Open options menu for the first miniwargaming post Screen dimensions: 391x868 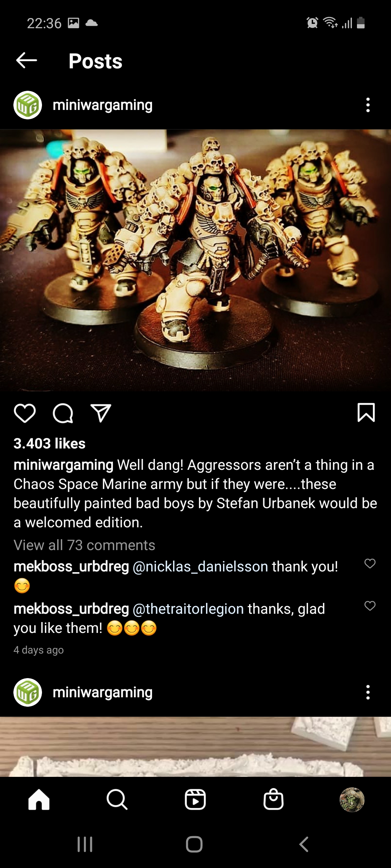[x=368, y=105]
